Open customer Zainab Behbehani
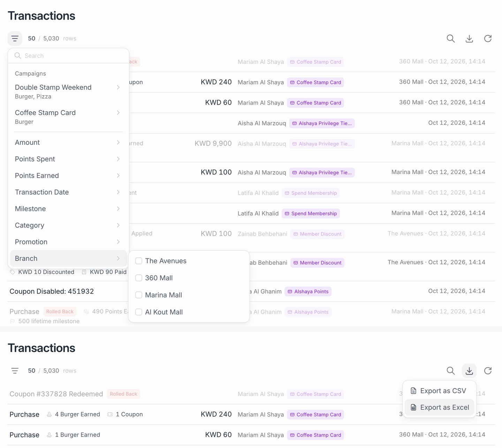 263,234
